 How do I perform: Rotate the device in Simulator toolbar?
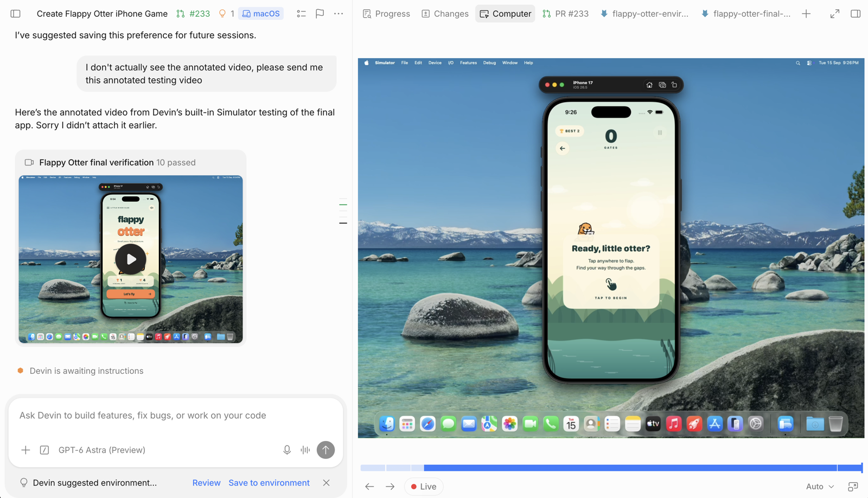(674, 85)
